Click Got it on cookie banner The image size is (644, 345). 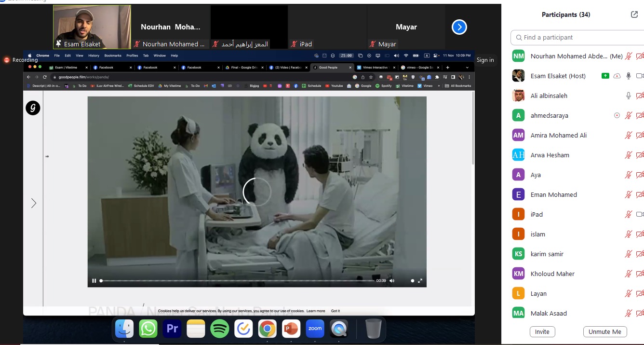click(335, 311)
